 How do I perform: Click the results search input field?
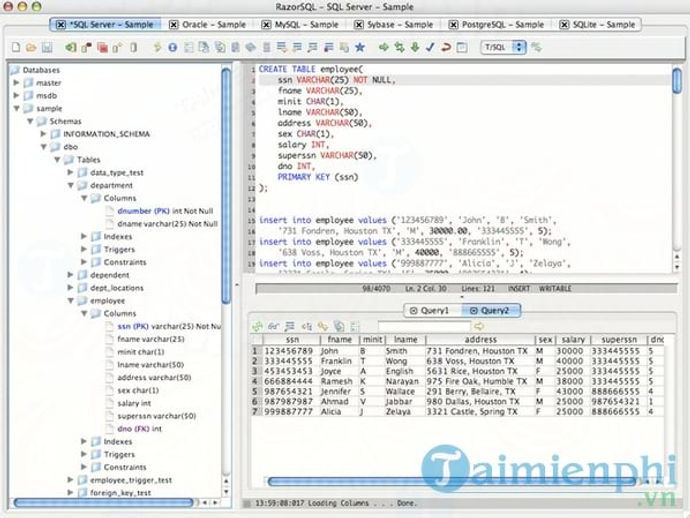coord(424,326)
